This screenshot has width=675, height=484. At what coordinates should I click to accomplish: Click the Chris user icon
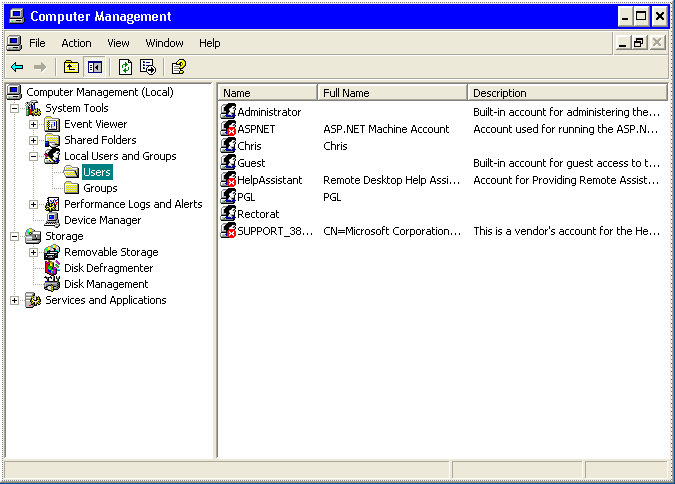click(x=228, y=146)
